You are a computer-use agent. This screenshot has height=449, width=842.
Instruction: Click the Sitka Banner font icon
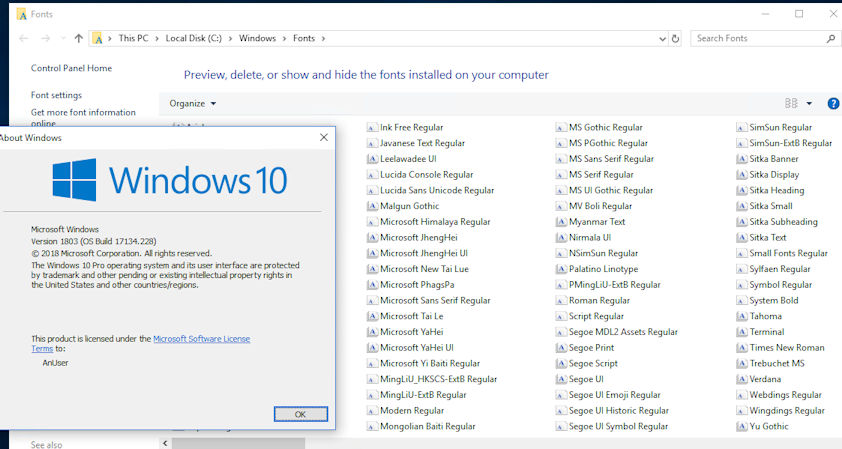(741, 159)
